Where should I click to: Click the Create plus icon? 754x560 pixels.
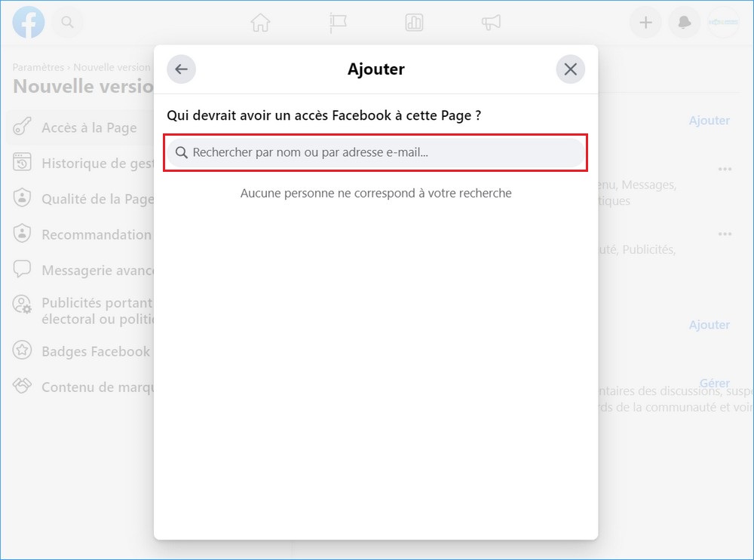point(645,22)
